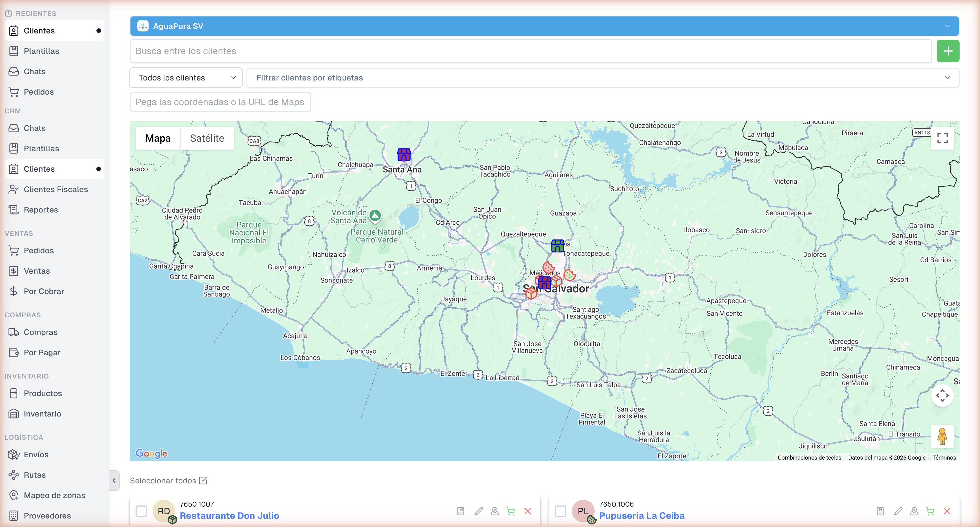
Task: Switch to the Satélite map view
Action: 207,138
